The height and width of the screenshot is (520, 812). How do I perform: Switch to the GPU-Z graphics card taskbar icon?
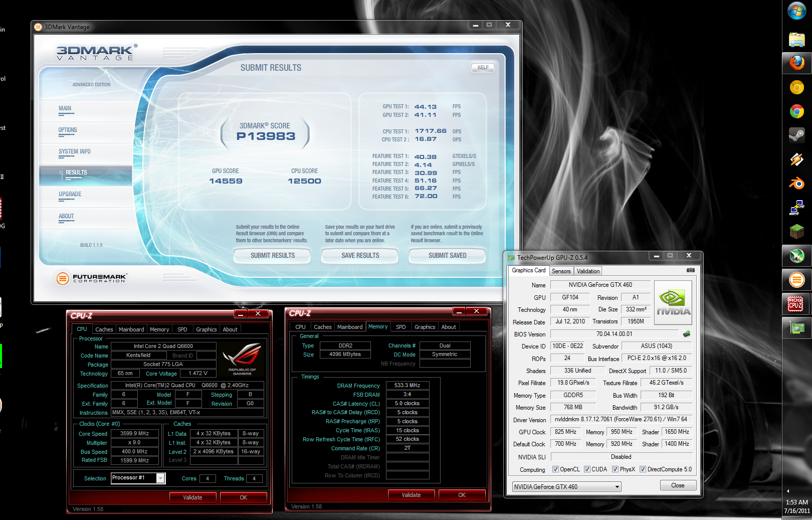coord(796,328)
